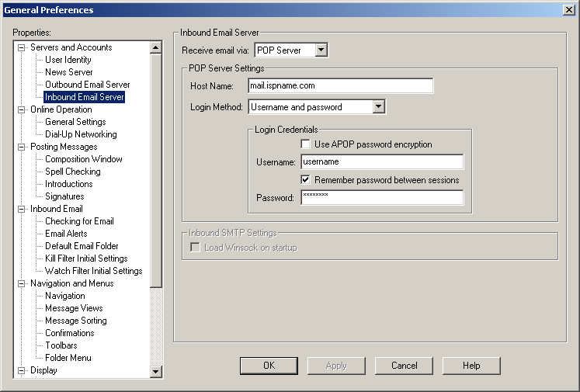Open Kill Filter Initial Settings
This screenshot has width=580, height=392.
click(x=86, y=258)
